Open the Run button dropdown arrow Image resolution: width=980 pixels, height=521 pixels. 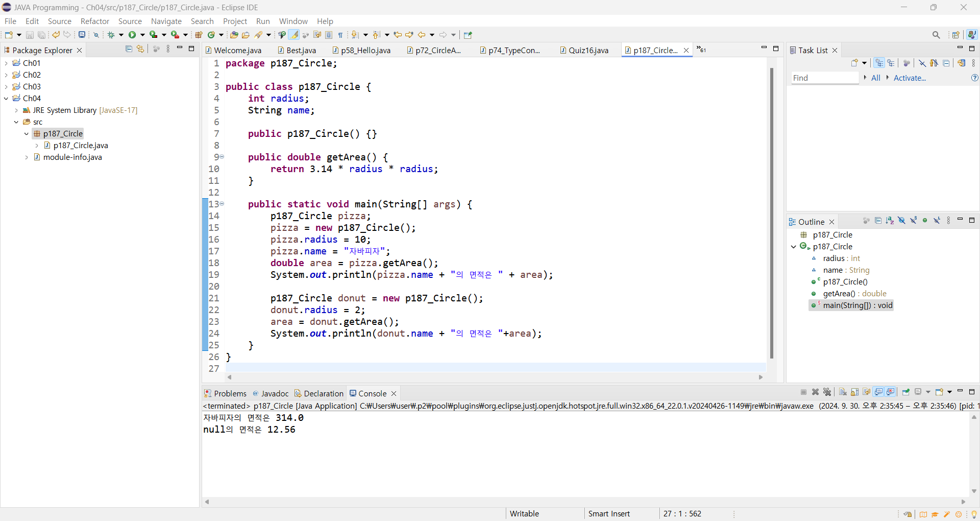click(x=142, y=35)
